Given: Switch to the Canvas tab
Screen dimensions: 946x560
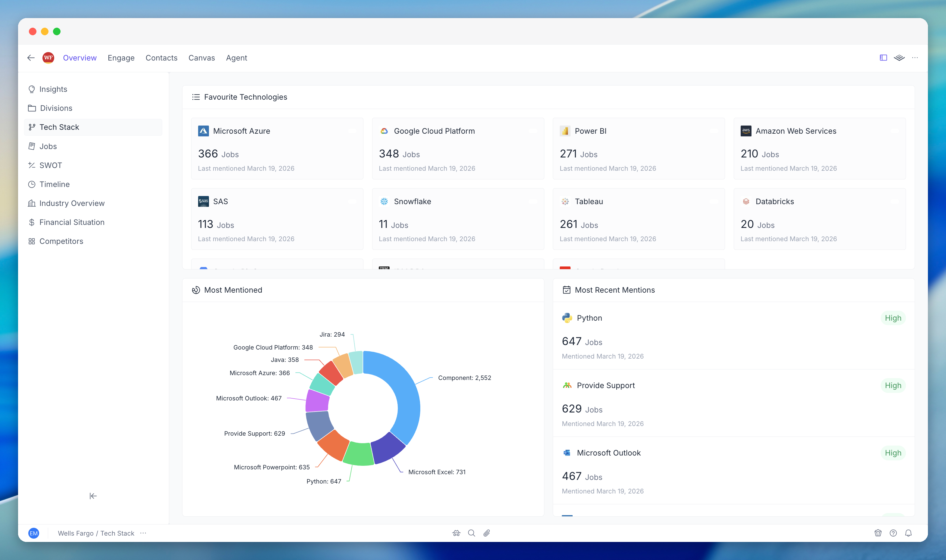Looking at the screenshot, I should [202, 58].
